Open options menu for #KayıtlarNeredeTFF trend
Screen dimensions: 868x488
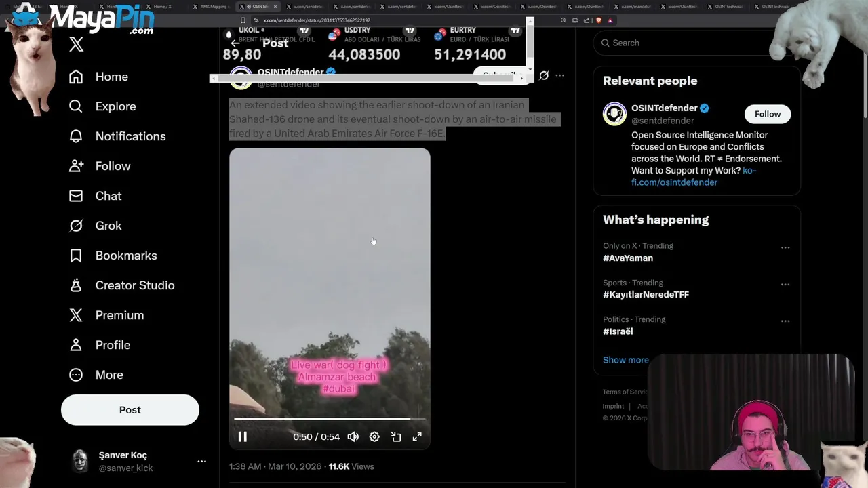tap(785, 284)
